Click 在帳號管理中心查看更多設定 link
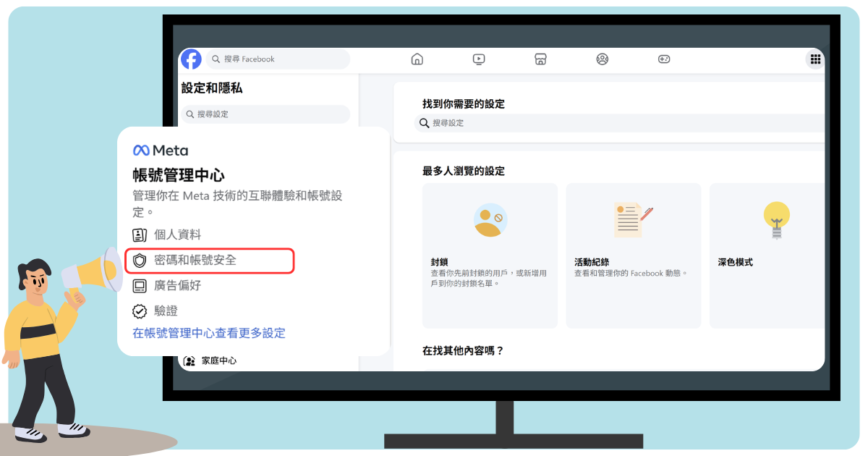This screenshot has width=868, height=456. (209, 333)
